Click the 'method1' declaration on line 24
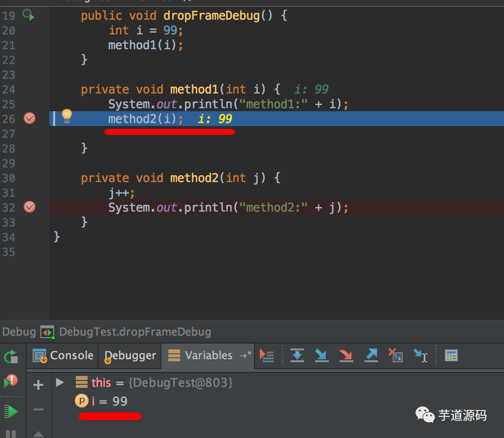 [194, 89]
